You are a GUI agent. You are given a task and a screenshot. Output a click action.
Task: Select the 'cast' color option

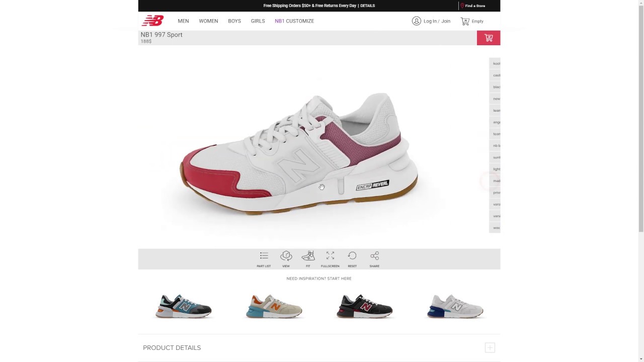[x=495, y=75]
